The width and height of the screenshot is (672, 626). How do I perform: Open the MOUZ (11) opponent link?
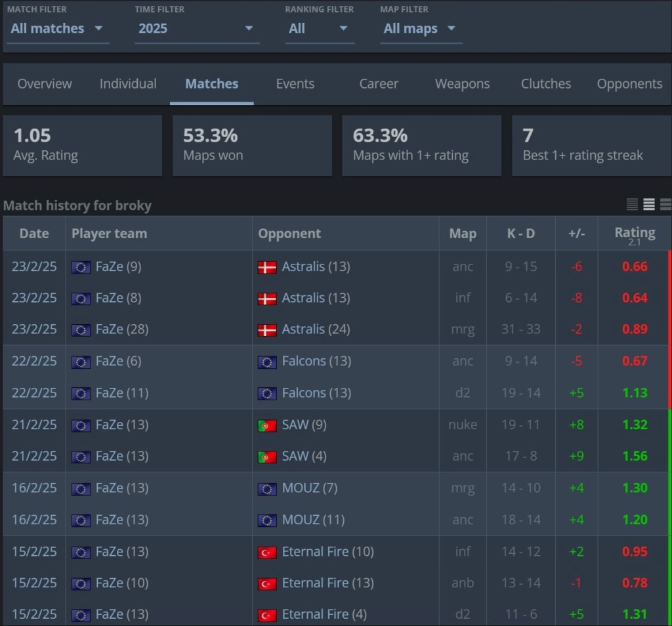pyautogui.click(x=314, y=520)
